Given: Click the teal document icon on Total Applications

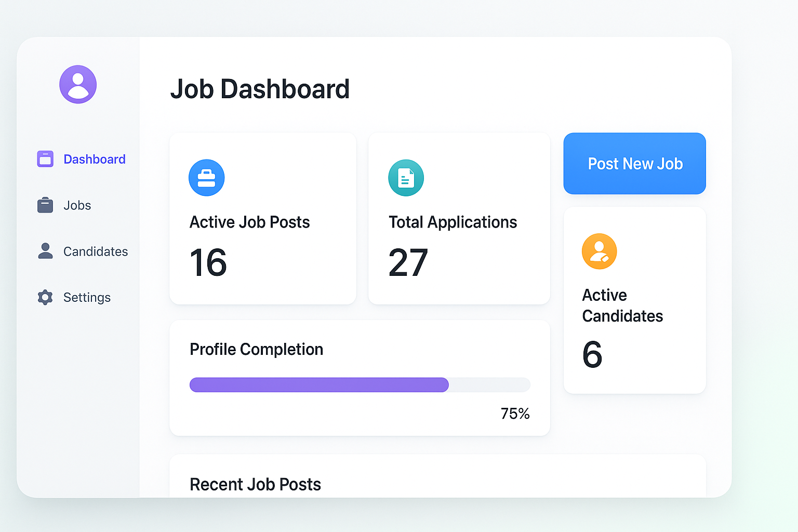Looking at the screenshot, I should point(406,178).
